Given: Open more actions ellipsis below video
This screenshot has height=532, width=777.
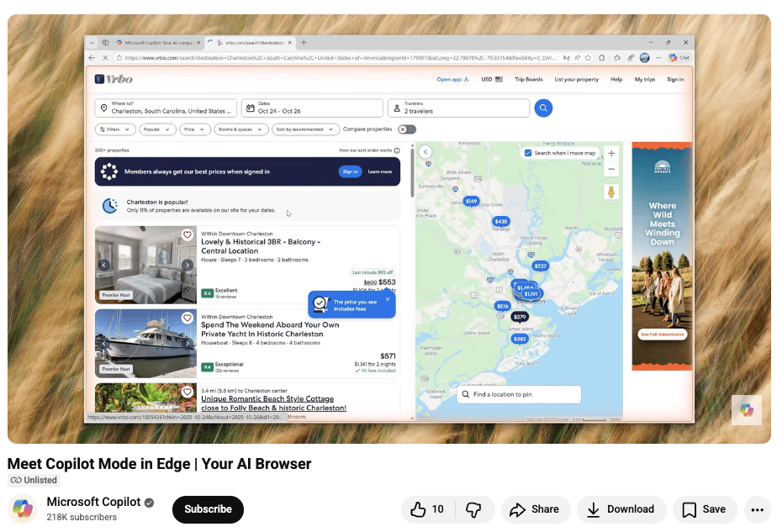Looking at the screenshot, I should pyautogui.click(x=757, y=509).
